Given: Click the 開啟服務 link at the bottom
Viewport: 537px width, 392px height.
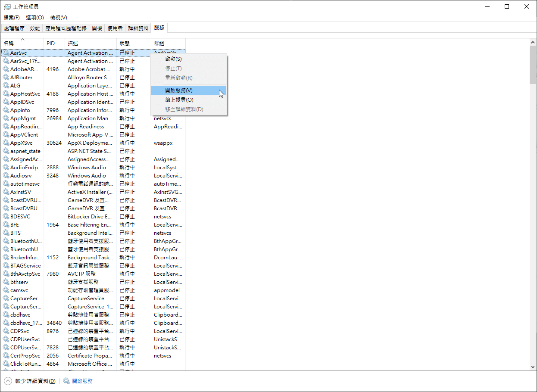Looking at the screenshot, I should click(x=82, y=381).
